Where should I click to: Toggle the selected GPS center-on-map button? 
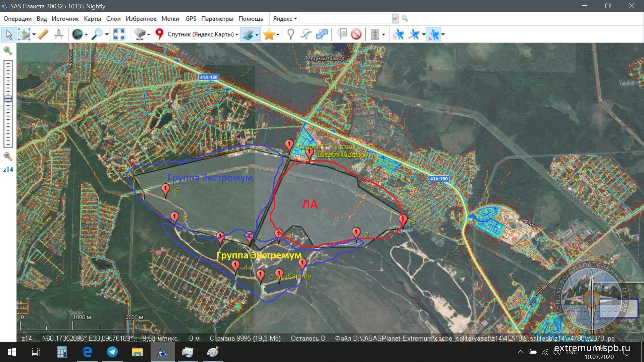click(433, 34)
